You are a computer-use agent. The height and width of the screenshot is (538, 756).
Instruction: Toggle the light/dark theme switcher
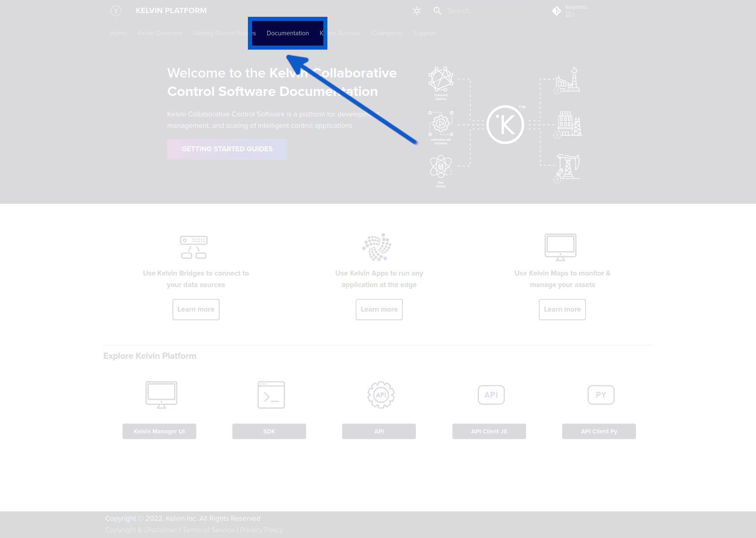click(x=417, y=11)
